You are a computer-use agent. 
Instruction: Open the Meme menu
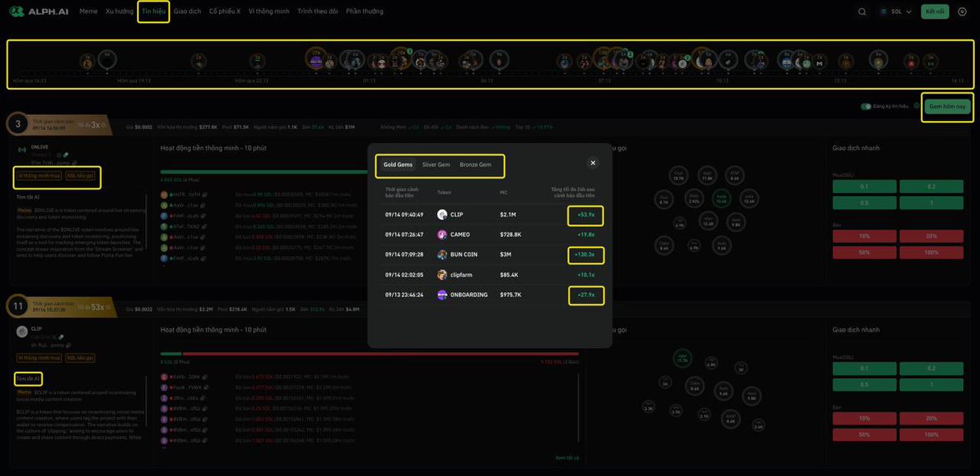click(88, 11)
